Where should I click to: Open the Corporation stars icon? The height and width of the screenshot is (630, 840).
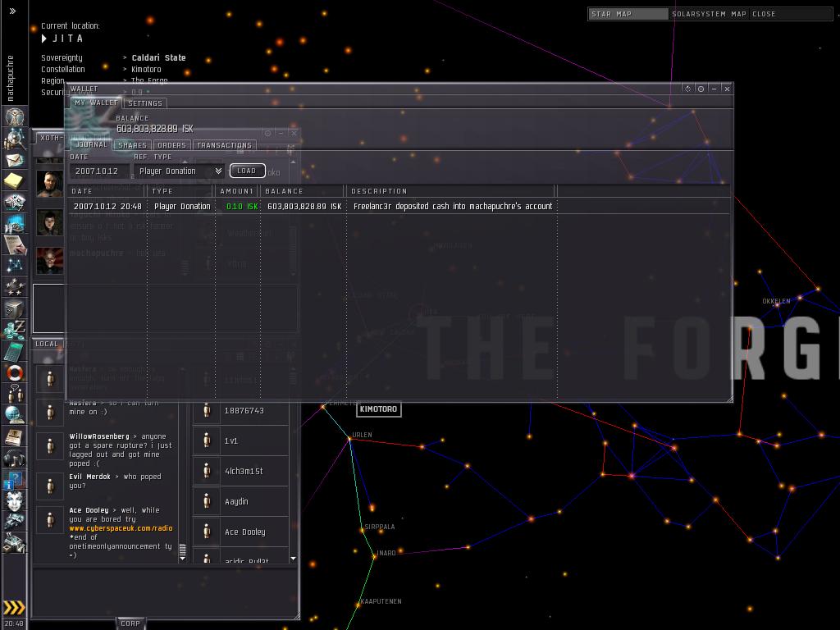pos(15,286)
